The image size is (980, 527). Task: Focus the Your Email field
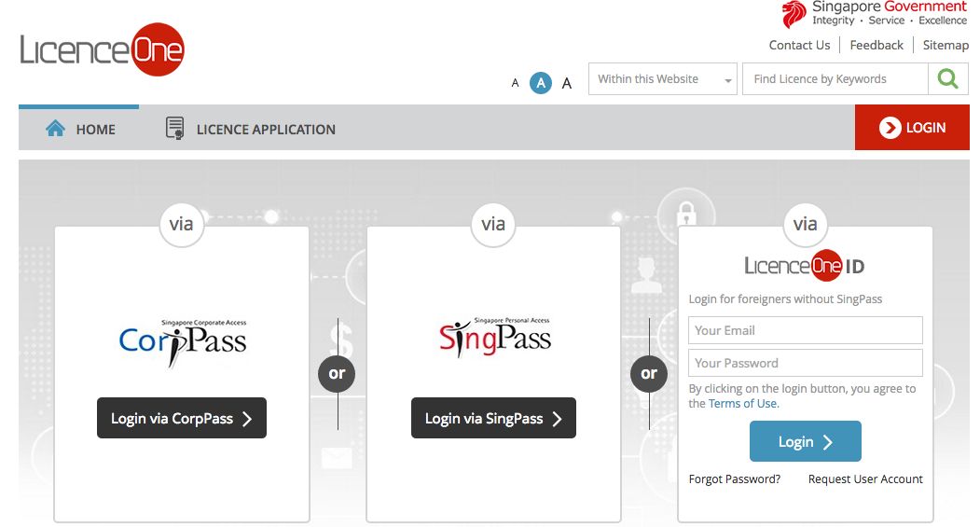pos(805,330)
